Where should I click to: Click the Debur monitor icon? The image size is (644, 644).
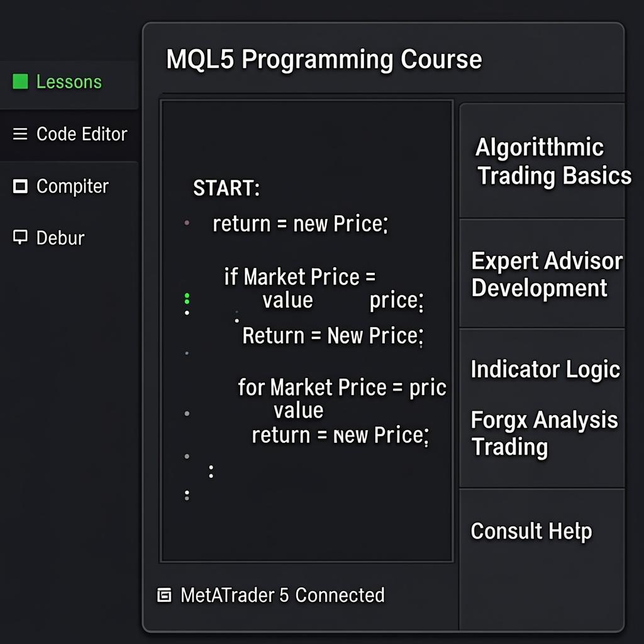[21, 237]
